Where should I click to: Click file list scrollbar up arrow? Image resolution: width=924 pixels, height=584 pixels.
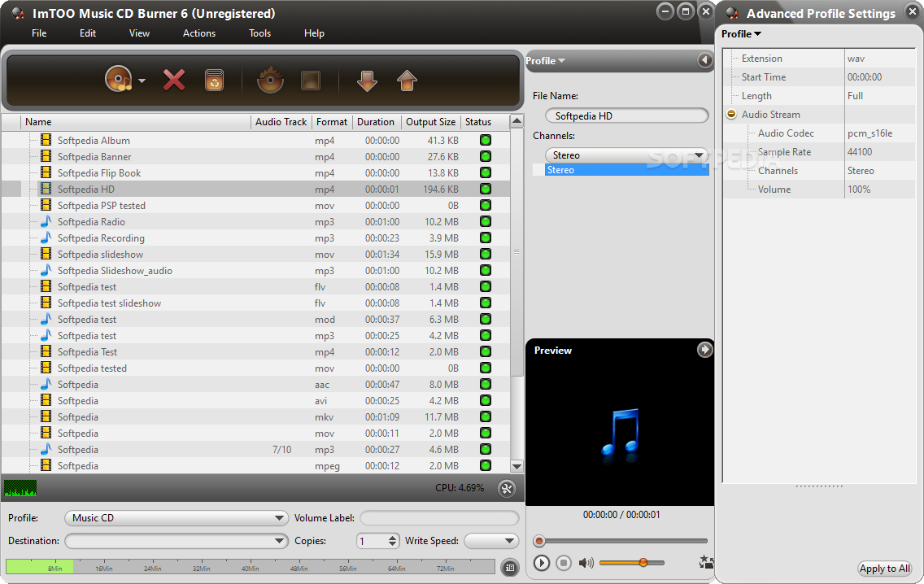516,122
